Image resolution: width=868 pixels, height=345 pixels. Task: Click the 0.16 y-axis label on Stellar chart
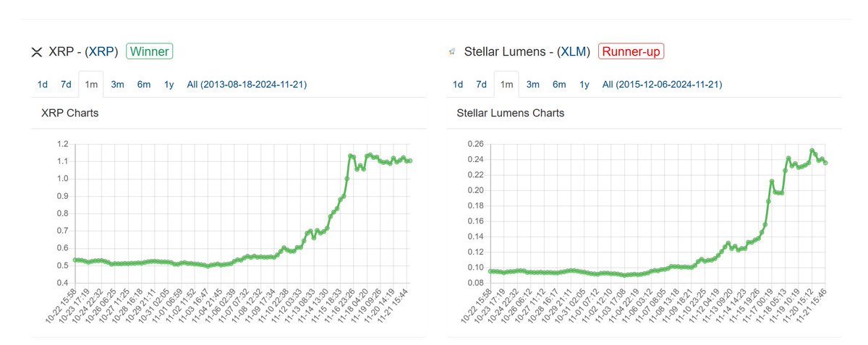pos(475,221)
